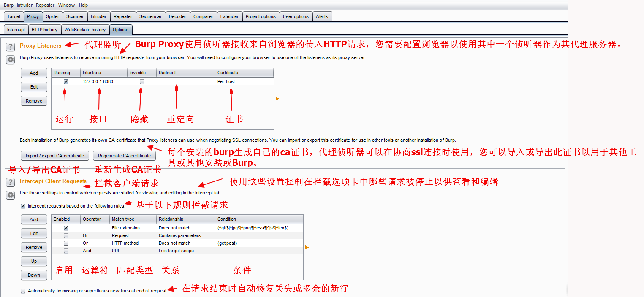The height and width of the screenshot is (297, 644).
Task: Switch to the Spider tab
Action: (53, 16)
